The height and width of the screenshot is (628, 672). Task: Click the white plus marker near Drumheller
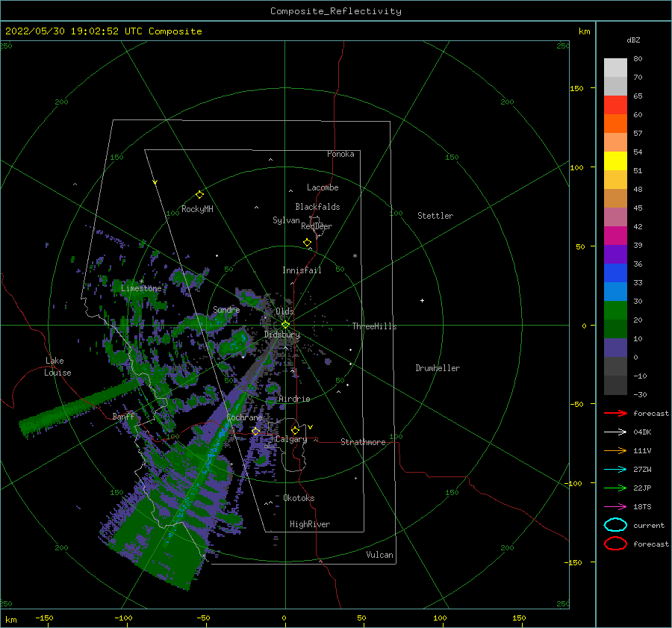422,300
